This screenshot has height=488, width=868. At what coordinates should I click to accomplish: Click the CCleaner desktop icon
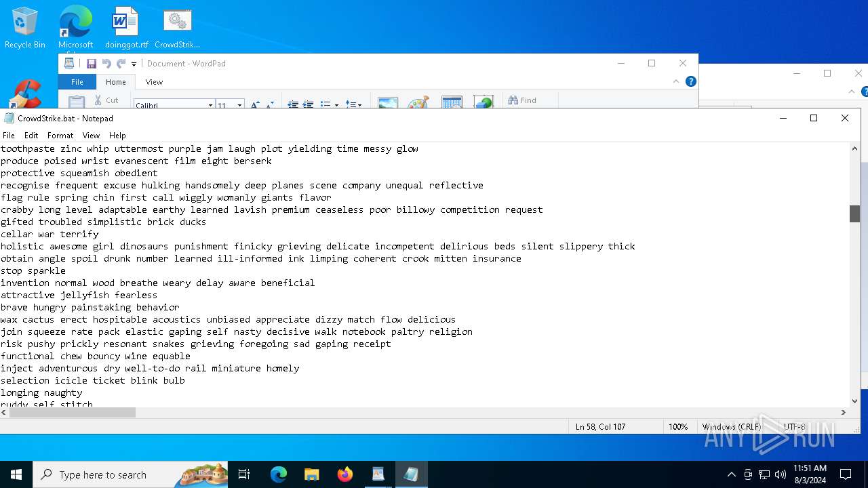[27, 94]
